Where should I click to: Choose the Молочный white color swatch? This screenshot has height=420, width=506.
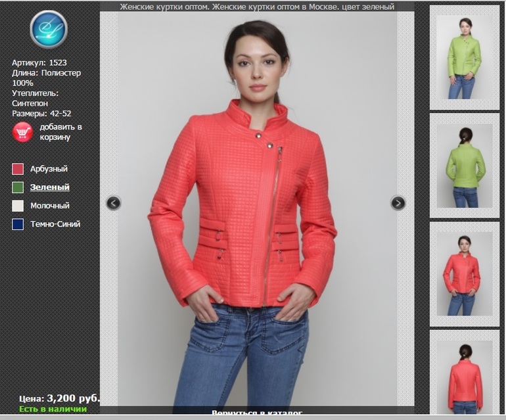click(18, 206)
